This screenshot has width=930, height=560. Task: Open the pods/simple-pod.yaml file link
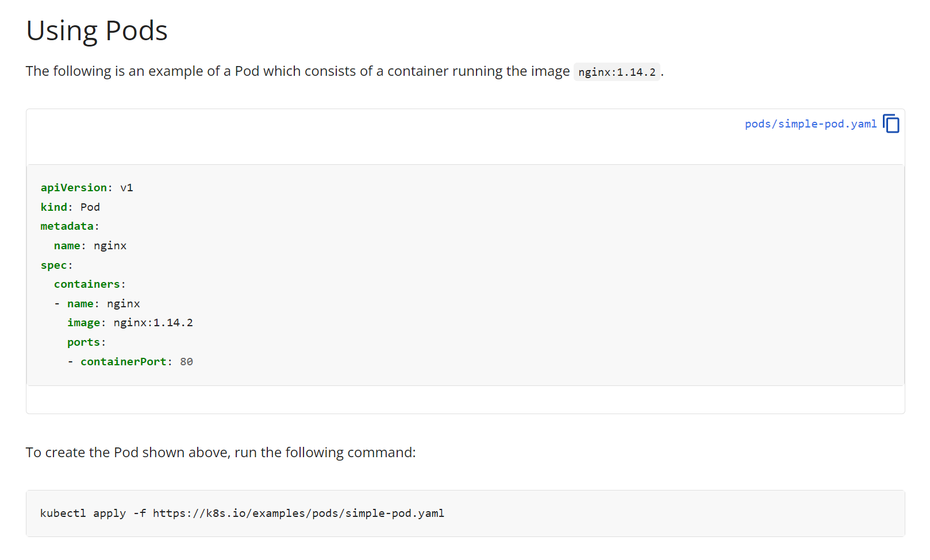(x=810, y=124)
